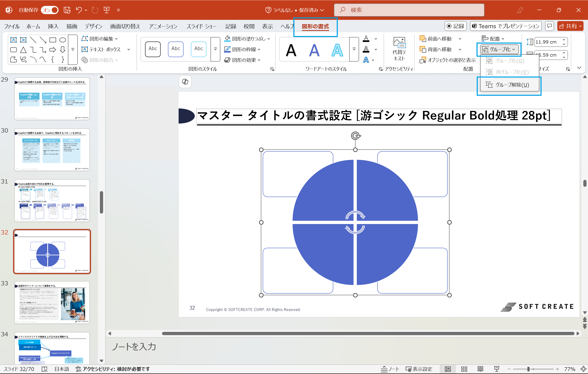Click display settings (表示設定) in status bar
The width and height of the screenshot is (588, 374).
[419, 369]
